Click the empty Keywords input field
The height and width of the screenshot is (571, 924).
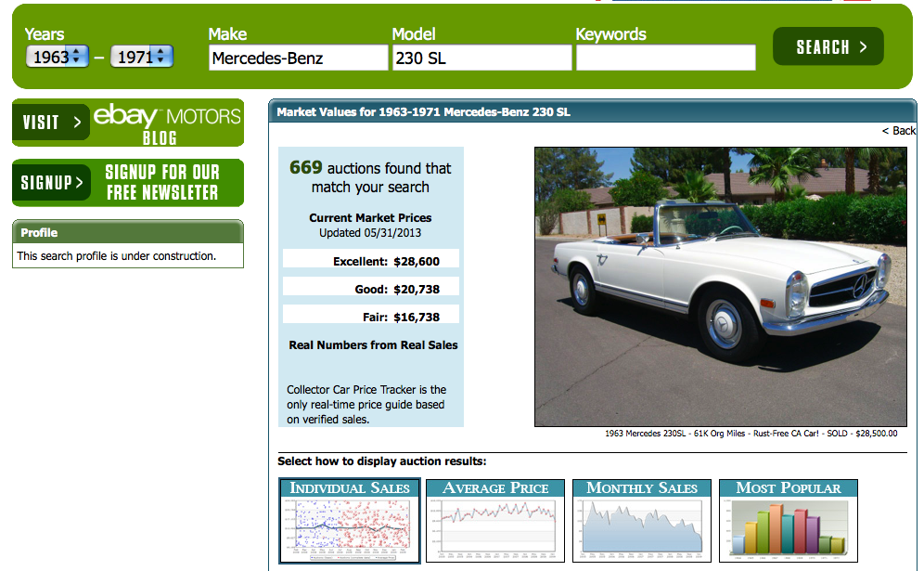(x=666, y=58)
